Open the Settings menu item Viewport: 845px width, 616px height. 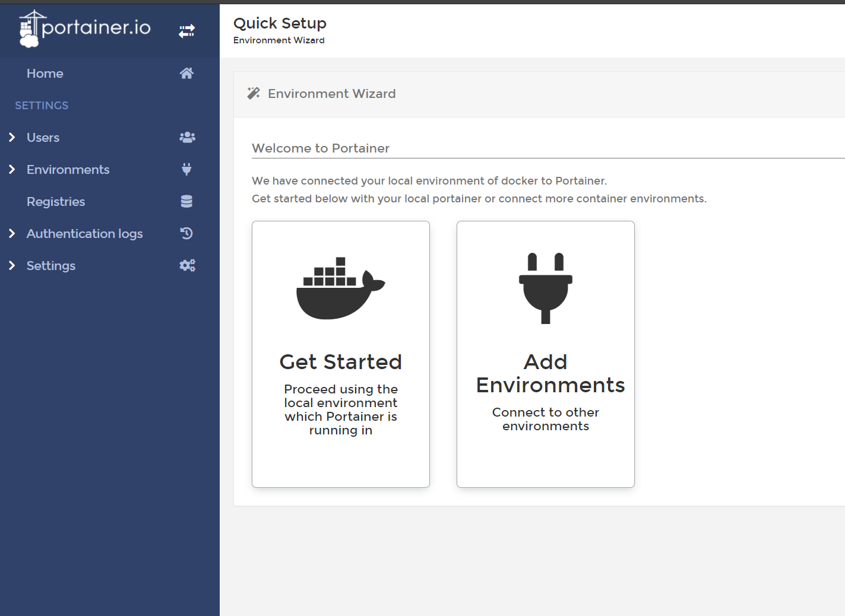pyautogui.click(x=51, y=266)
